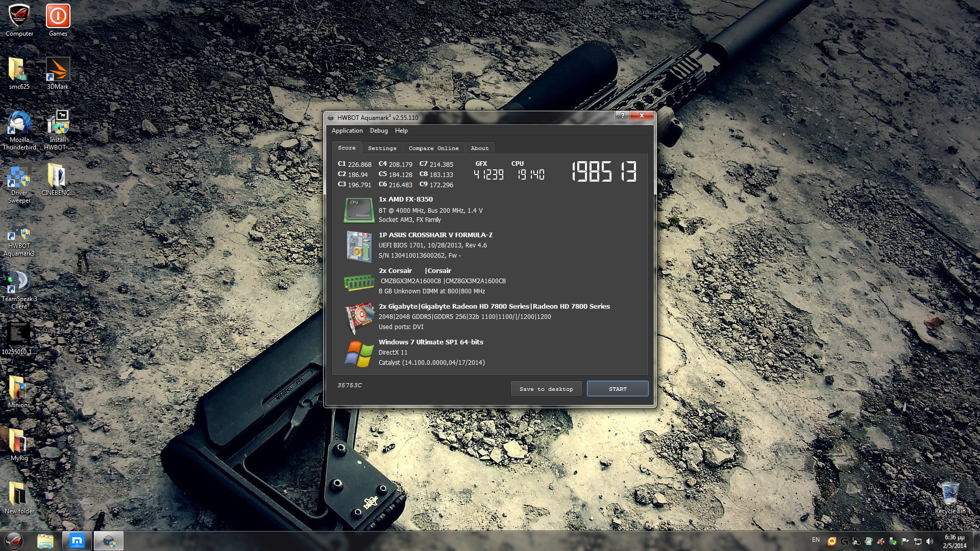The height and width of the screenshot is (551, 980).
Task: Select HWBOT Aquamark3 desktop shortcut
Action: [19, 240]
